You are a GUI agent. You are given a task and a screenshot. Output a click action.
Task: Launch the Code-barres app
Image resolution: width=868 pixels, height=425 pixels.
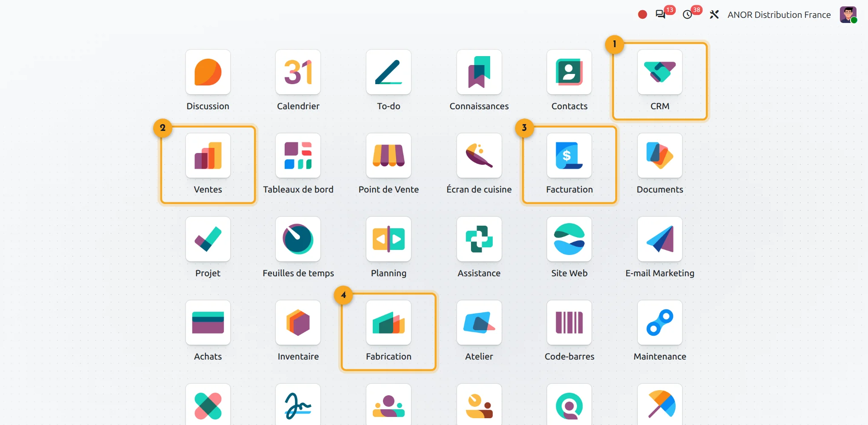[x=569, y=323]
